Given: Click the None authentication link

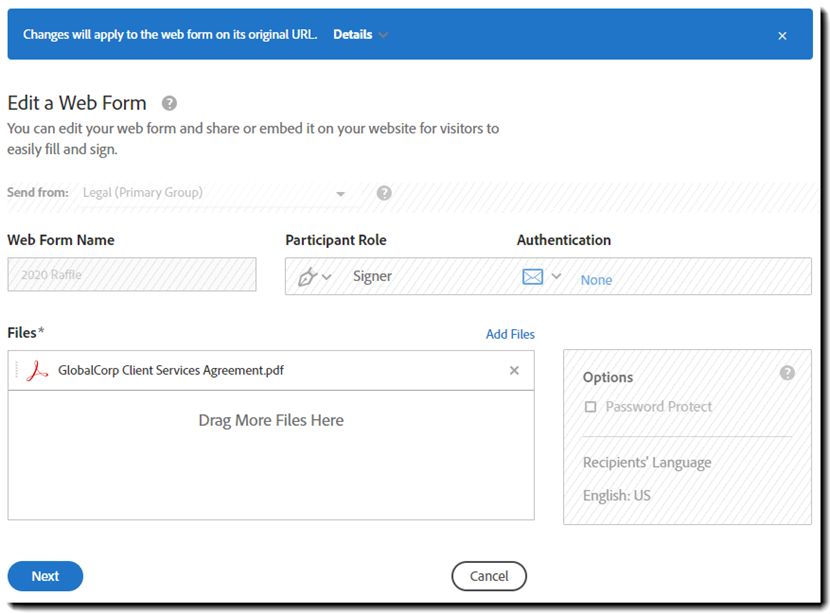Looking at the screenshot, I should point(596,280).
